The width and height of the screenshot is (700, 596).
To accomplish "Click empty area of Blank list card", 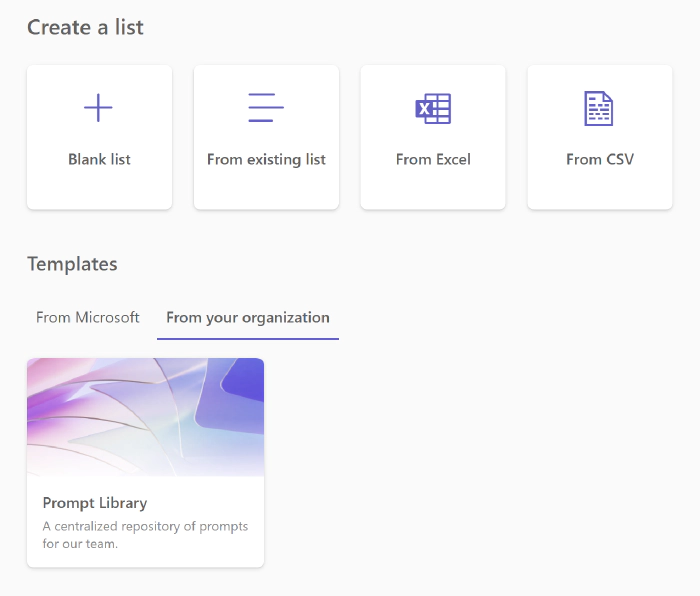I will click(x=99, y=190).
